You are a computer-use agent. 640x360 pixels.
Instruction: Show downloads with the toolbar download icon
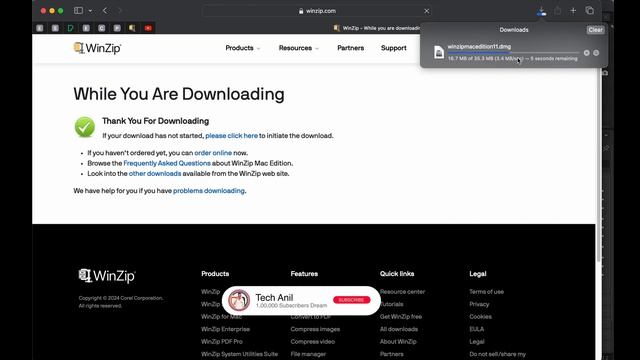pos(541,11)
